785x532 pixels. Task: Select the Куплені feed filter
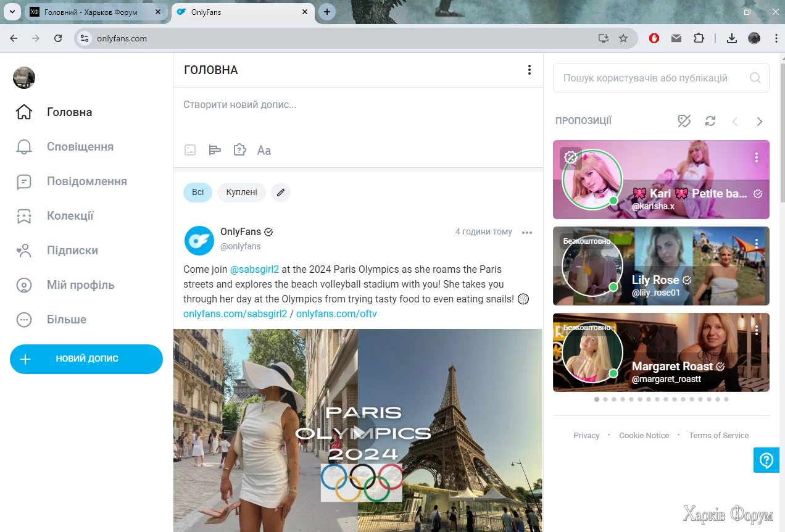pos(241,193)
